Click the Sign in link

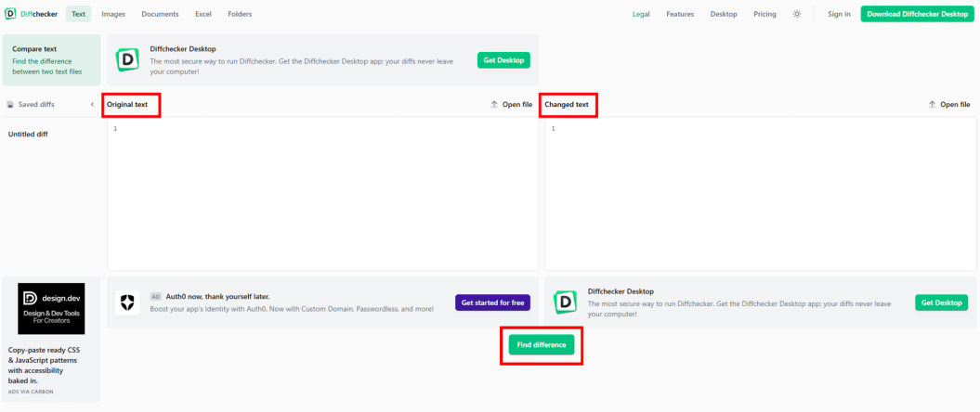[x=839, y=14]
